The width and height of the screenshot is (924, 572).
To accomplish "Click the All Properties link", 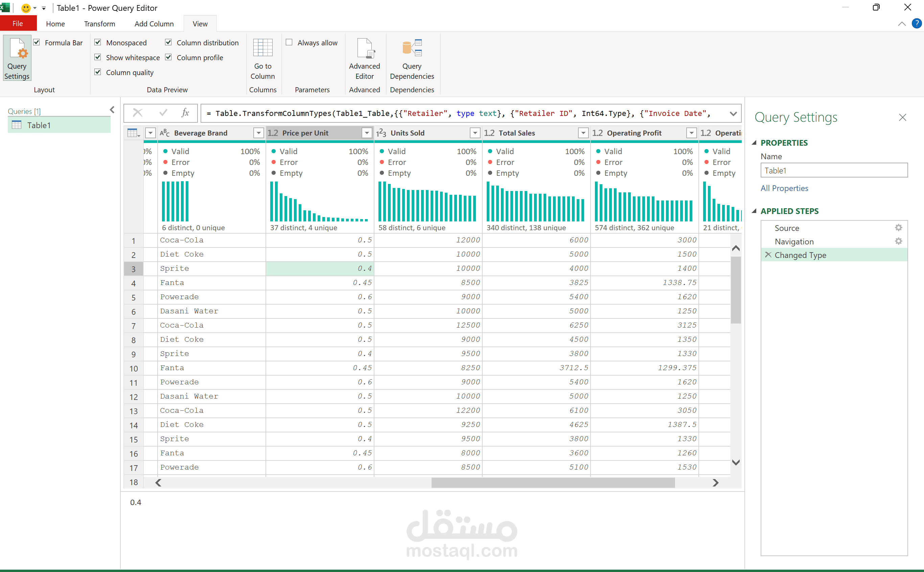I will point(784,188).
